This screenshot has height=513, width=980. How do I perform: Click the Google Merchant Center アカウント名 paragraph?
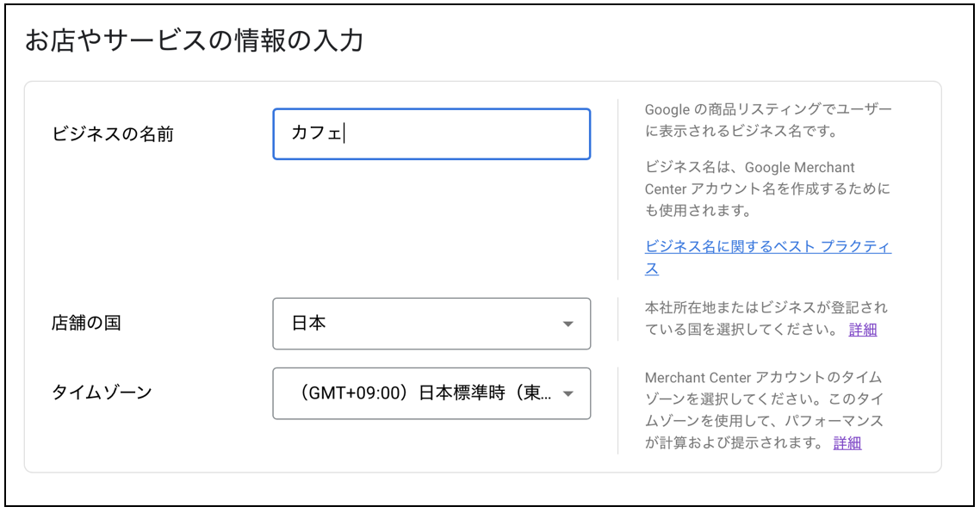point(766,189)
